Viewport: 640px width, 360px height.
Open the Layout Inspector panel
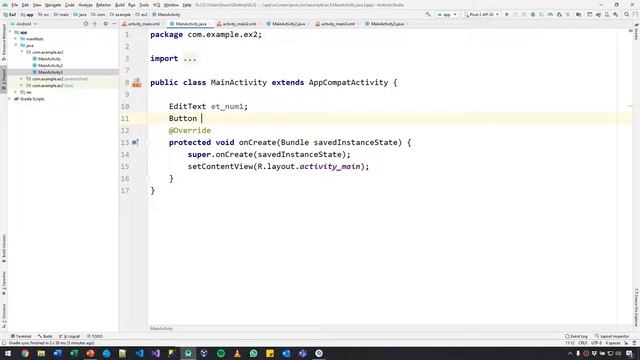[x=612, y=336]
